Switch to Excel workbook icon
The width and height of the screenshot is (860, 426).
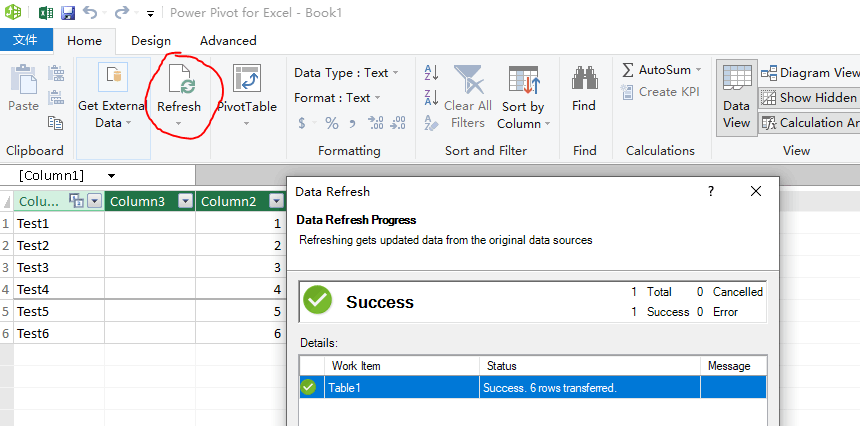click(x=46, y=13)
